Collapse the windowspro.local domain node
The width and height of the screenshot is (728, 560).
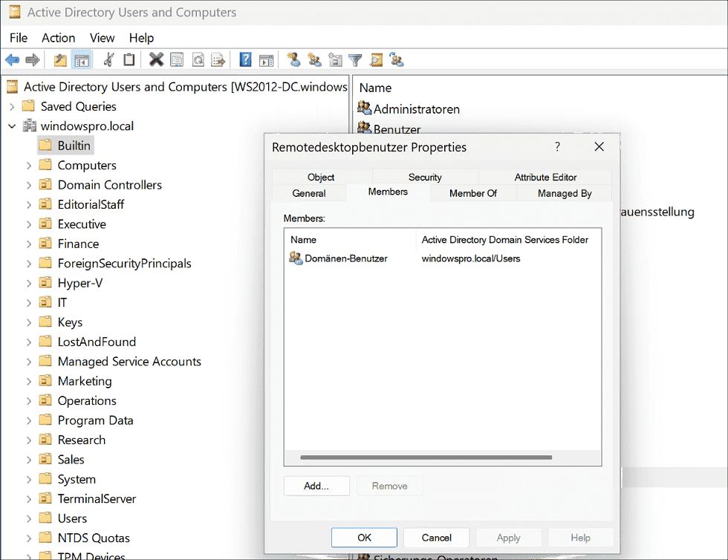point(12,126)
